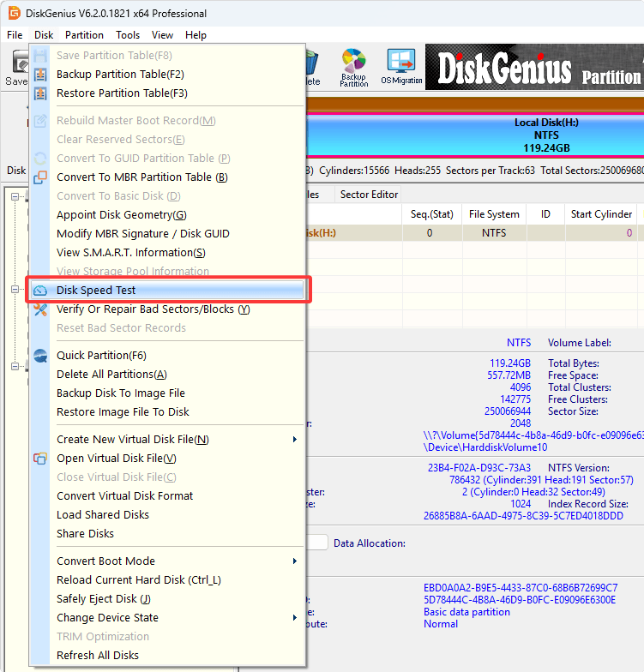
Task: Choose Open Virtual Disk File(V)
Action: point(168,458)
